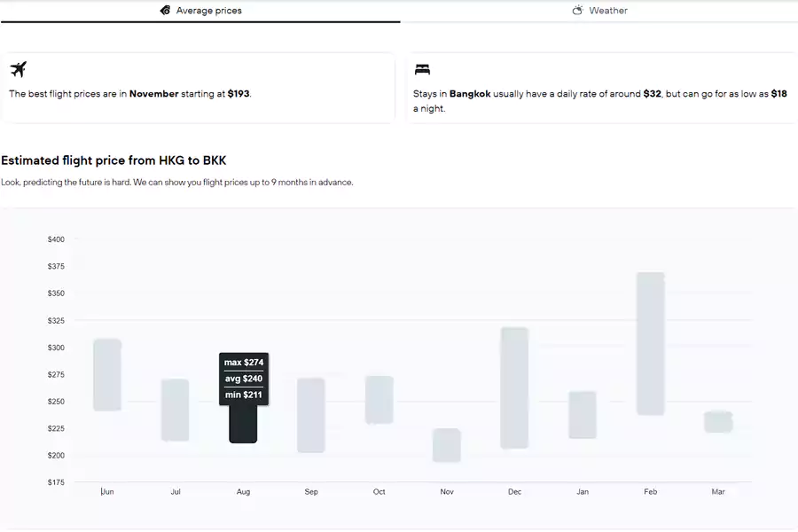Image resolution: width=798 pixels, height=532 pixels.
Task: Click the airplane icon in flight prices card
Action: point(19,69)
